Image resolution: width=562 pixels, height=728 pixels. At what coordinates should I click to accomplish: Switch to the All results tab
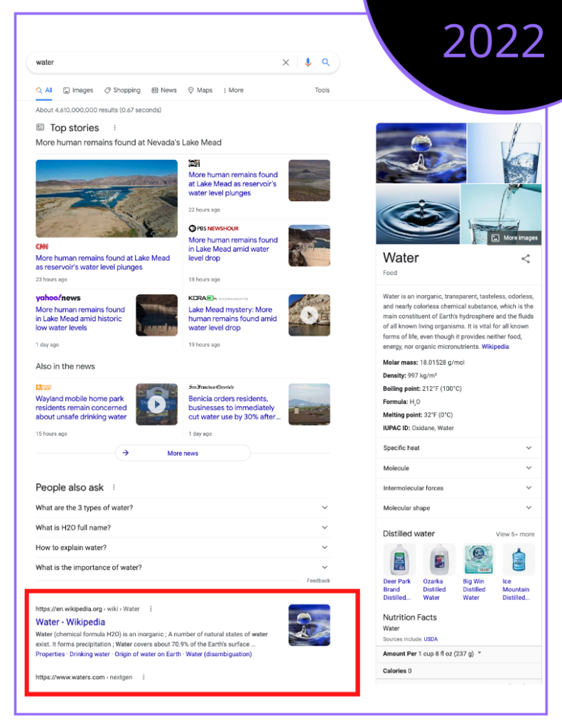coord(44,90)
